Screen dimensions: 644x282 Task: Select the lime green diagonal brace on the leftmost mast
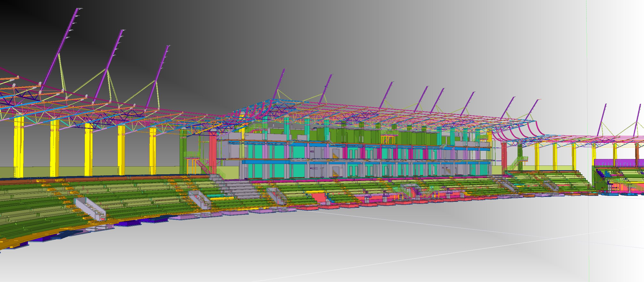pos(62,73)
